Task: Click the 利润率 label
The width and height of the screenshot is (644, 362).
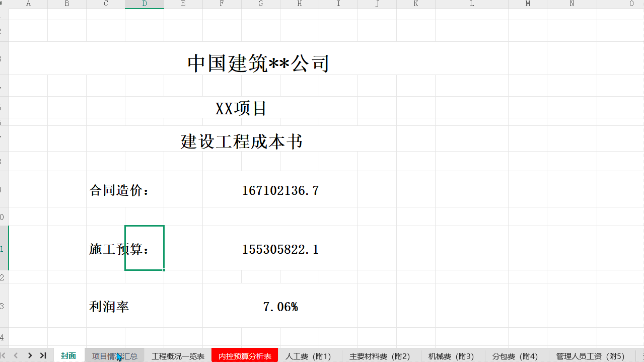Action: coord(109,307)
